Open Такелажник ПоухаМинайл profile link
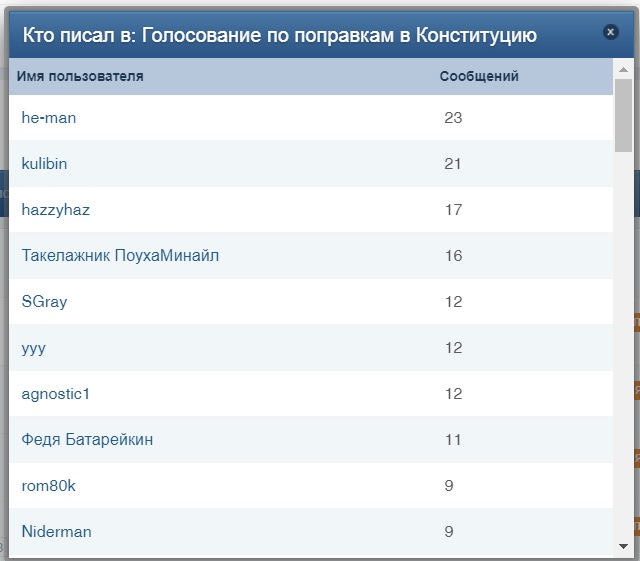This screenshot has width=640, height=561. click(120, 256)
